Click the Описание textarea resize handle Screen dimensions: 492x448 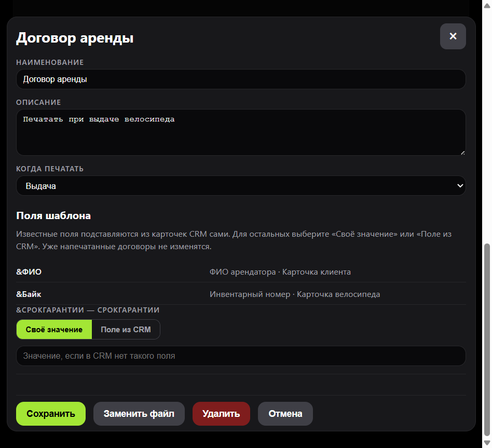pyautogui.click(x=463, y=153)
